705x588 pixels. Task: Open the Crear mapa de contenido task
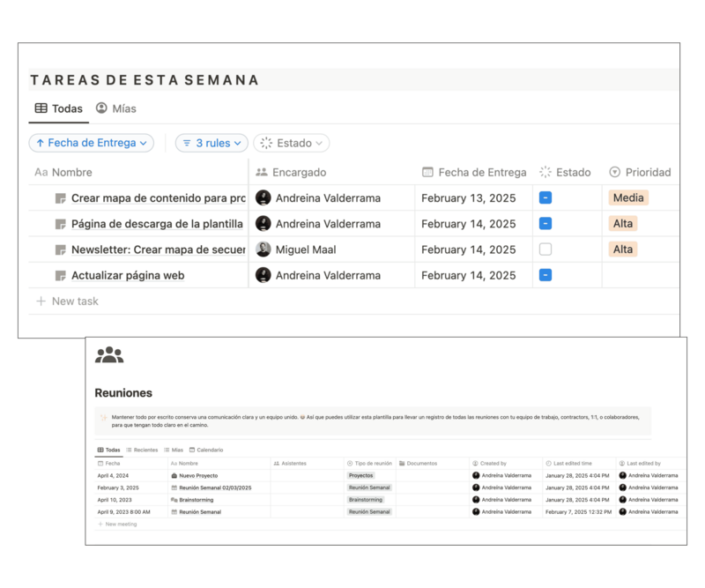[x=159, y=198]
